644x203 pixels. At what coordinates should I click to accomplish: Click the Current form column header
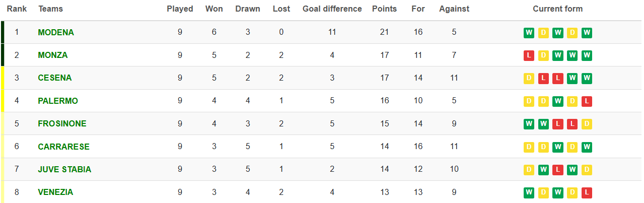click(x=557, y=9)
